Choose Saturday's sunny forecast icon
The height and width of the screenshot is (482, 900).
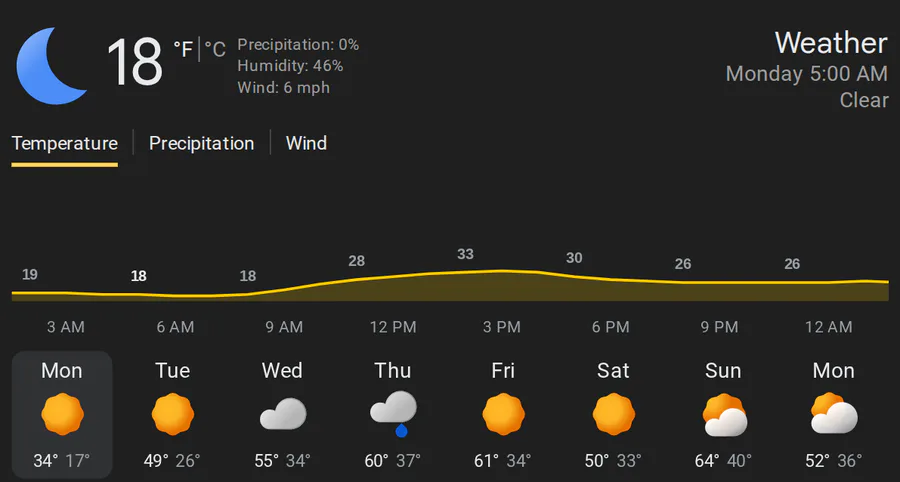point(613,413)
